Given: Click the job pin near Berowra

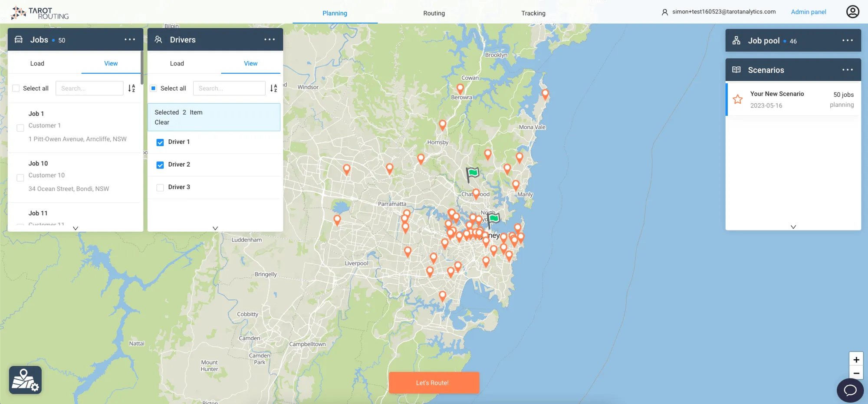Looking at the screenshot, I should pos(460,89).
